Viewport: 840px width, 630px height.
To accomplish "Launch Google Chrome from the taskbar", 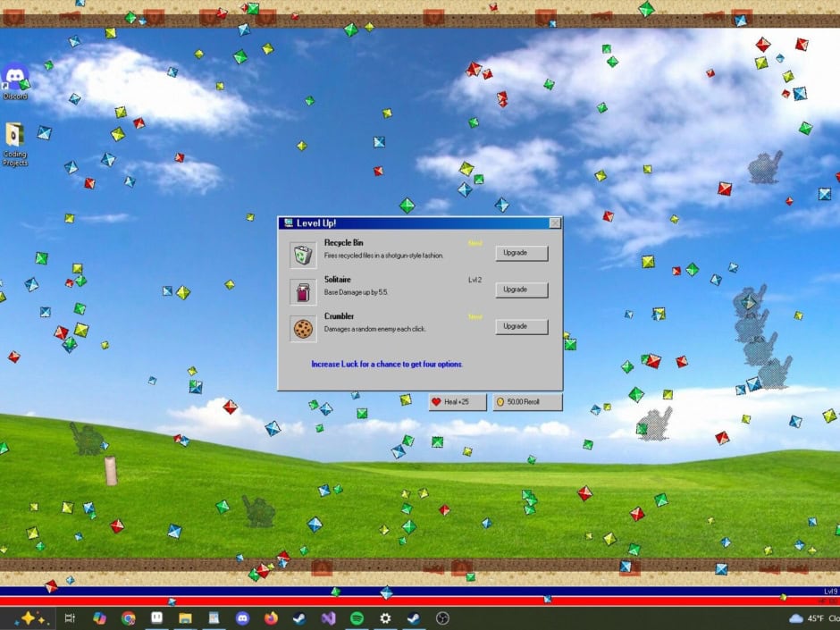I will click(x=128, y=618).
